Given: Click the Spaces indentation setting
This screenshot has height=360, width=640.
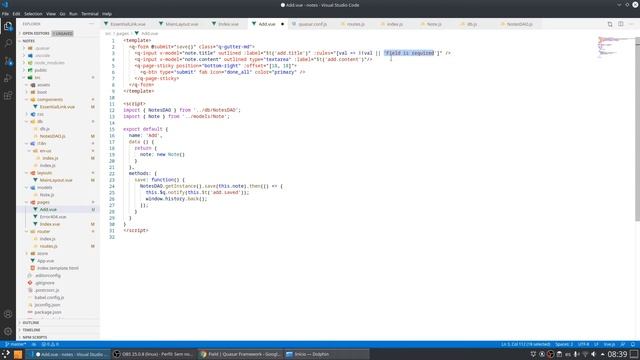Looking at the screenshot, I should coord(564,344).
